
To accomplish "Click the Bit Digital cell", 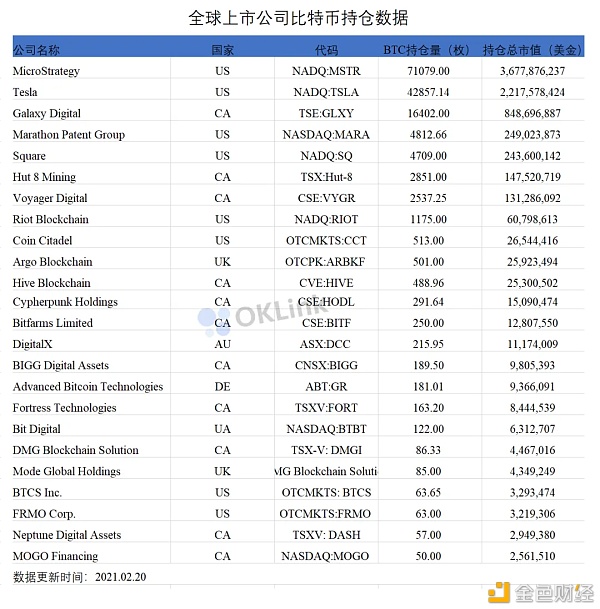I will [x=37, y=429].
